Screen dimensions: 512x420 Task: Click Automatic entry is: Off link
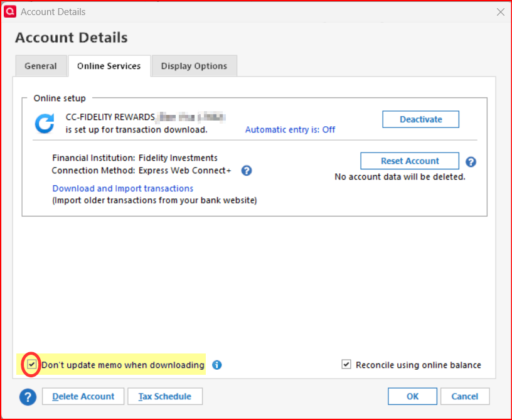click(290, 130)
